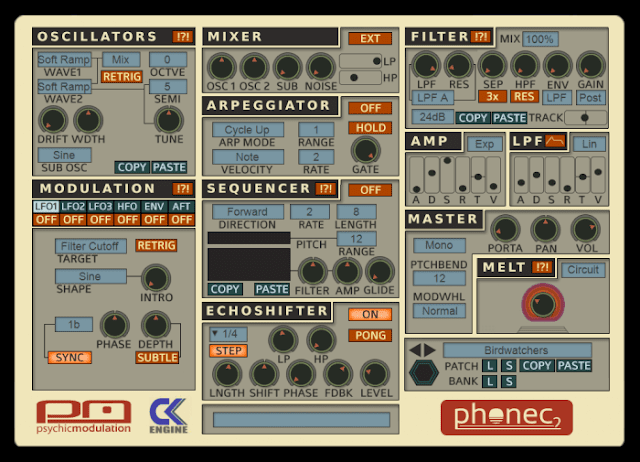Toggle the Arpeggiator OFF switch
The height and width of the screenshot is (462, 640).
(370, 108)
